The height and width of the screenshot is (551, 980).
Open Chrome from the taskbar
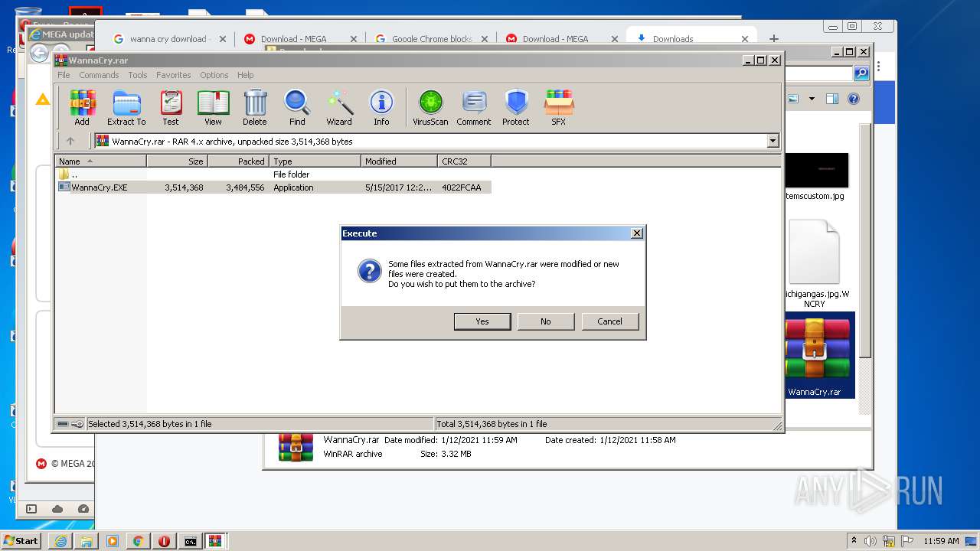(138, 541)
